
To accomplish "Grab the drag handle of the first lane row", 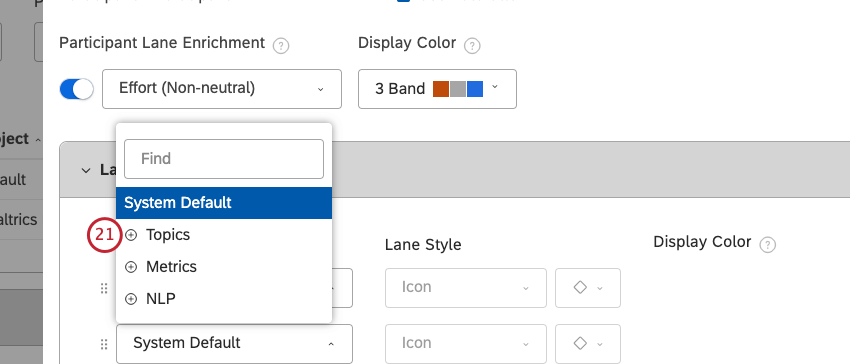I will click(x=104, y=289).
